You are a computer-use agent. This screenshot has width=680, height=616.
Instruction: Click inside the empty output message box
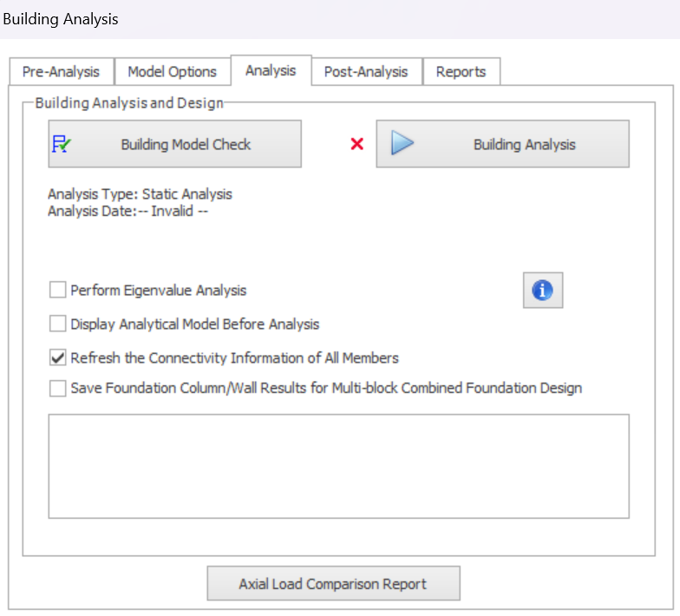click(x=338, y=466)
